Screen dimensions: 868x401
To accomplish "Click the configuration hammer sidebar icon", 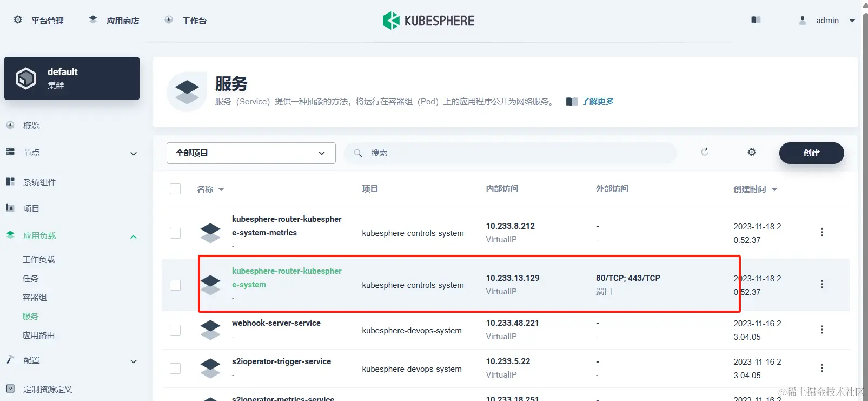I will (10, 359).
